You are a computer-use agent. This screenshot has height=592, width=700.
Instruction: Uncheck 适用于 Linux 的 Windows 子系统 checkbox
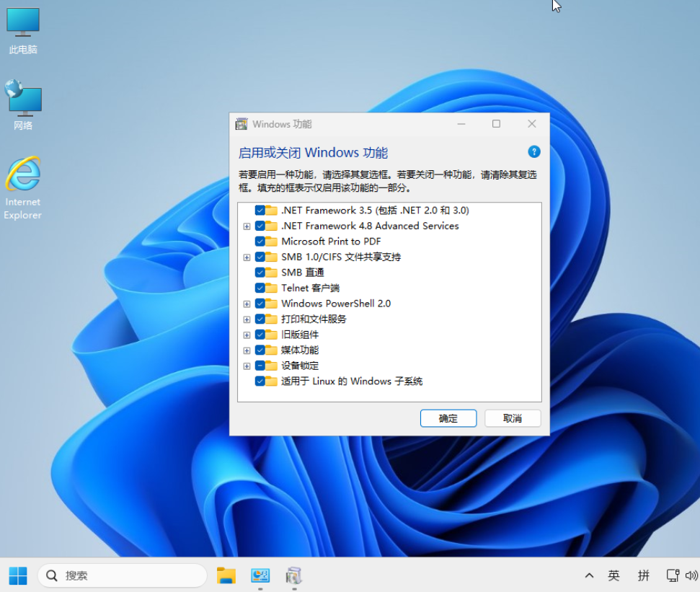coord(260,381)
